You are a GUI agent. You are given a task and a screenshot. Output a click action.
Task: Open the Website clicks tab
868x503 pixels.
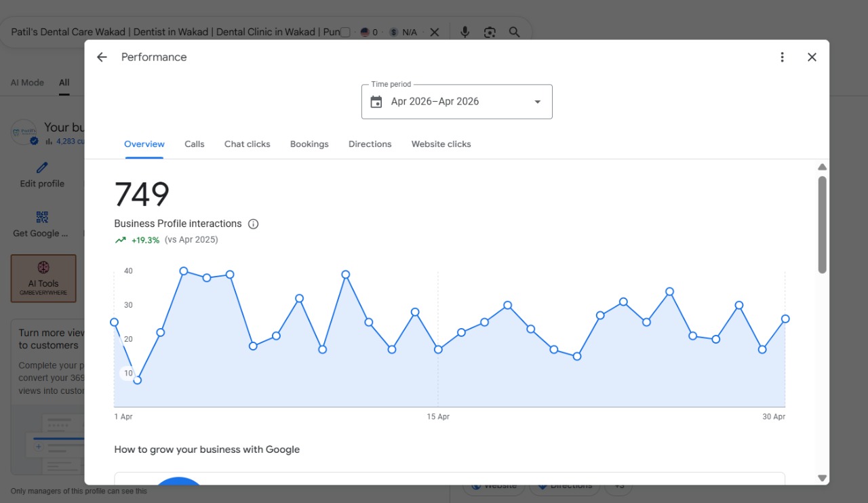point(441,144)
